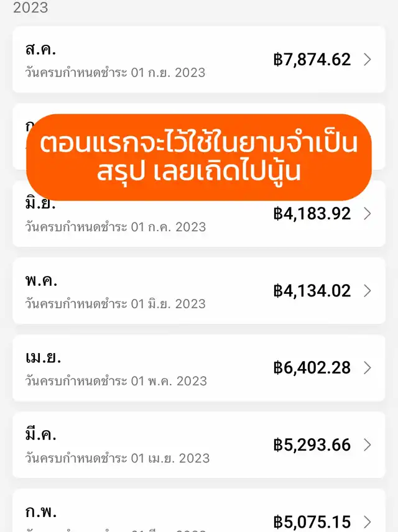Tap the ฿5,075.15 amount
The height and width of the screenshot is (532, 398).
312,522
